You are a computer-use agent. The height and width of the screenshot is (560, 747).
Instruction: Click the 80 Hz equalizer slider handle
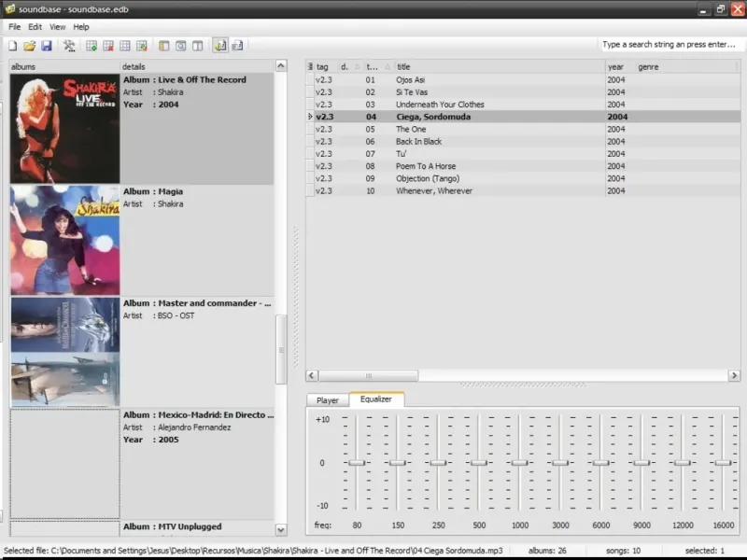pyautogui.click(x=357, y=463)
